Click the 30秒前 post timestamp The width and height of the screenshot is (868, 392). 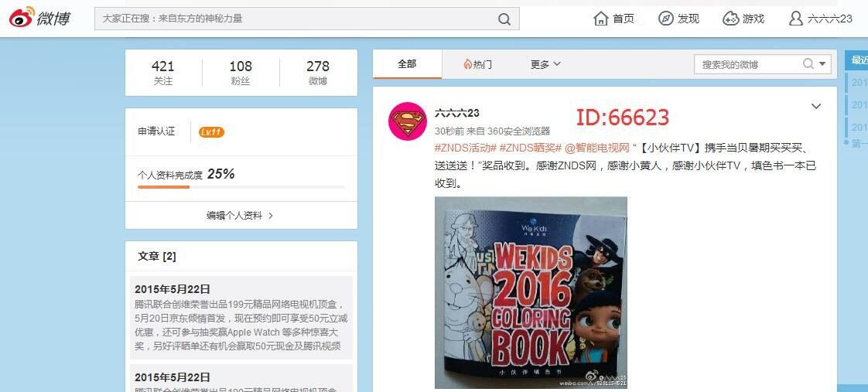click(x=448, y=131)
